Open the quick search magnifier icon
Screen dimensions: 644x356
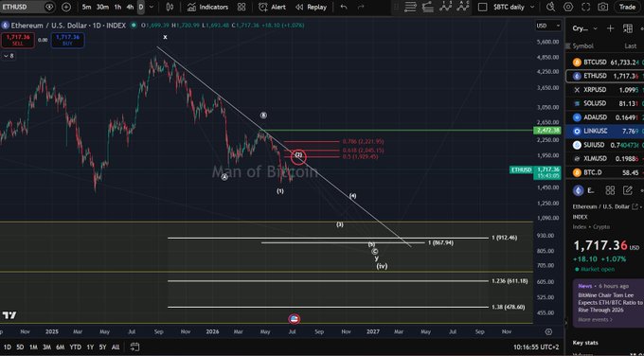[551, 7]
